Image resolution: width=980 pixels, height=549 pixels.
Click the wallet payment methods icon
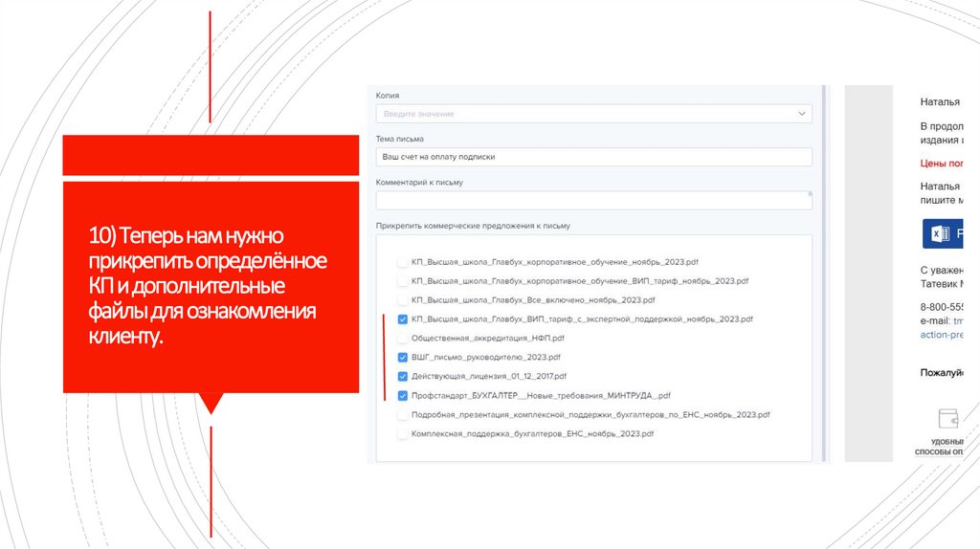coord(948,419)
